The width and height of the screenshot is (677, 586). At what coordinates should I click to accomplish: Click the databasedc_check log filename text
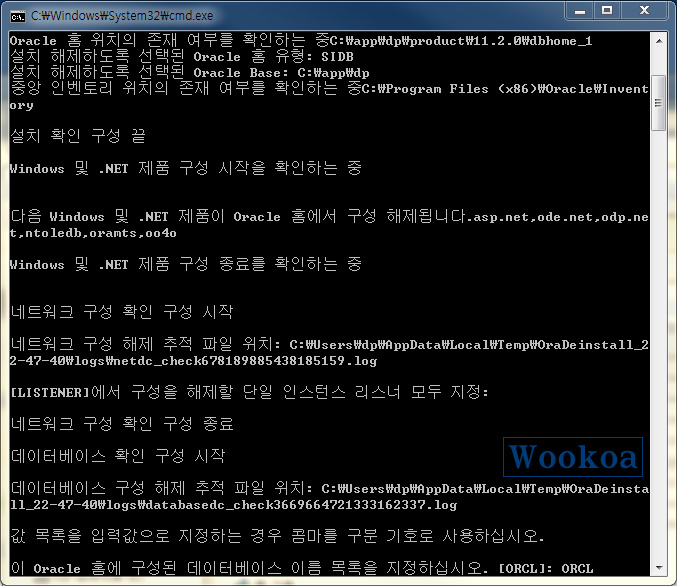click(300, 504)
